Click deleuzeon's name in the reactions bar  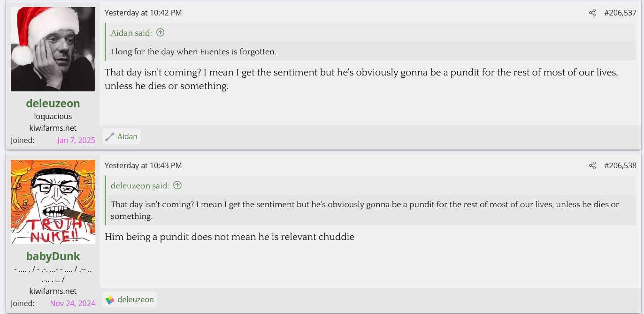tap(136, 300)
